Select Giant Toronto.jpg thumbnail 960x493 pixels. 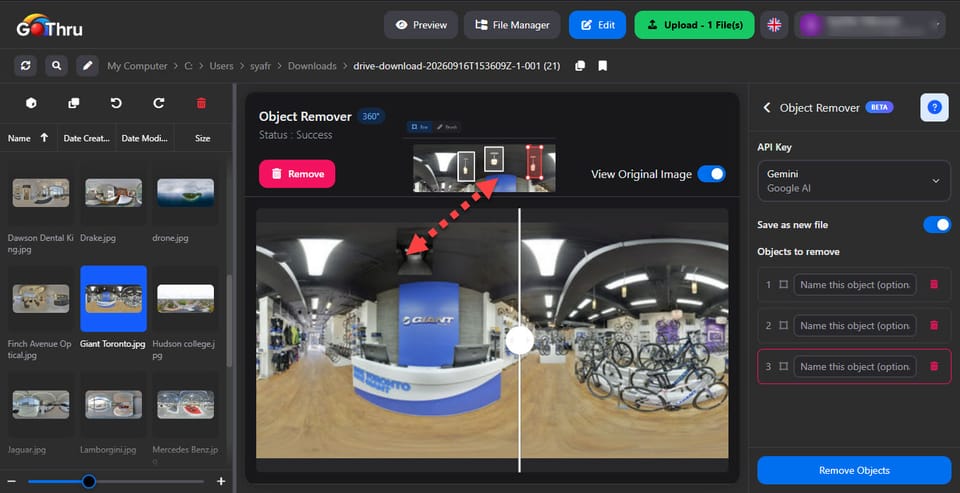tap(113, 299)
